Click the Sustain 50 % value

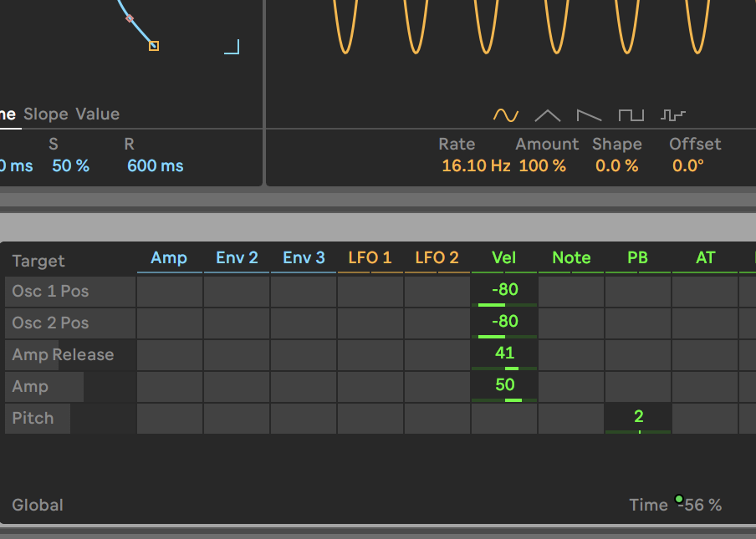[70, 166]
